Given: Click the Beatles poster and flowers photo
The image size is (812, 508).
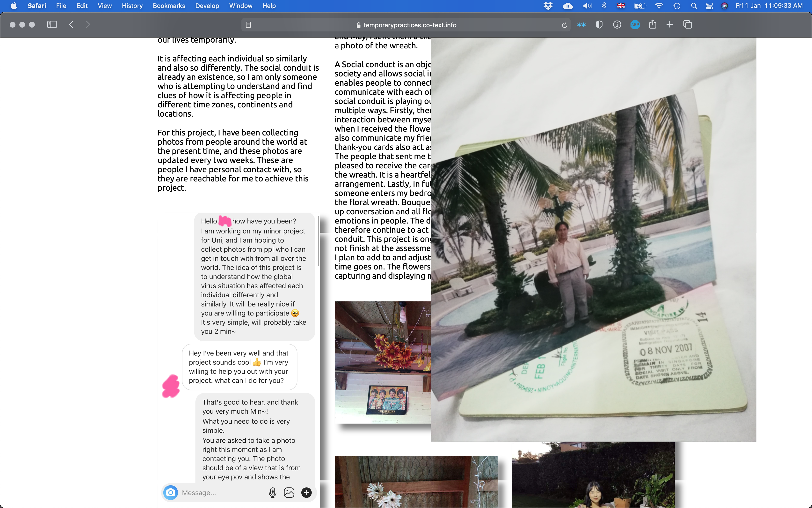Looking at the screenshot, I should click(383, 362).
